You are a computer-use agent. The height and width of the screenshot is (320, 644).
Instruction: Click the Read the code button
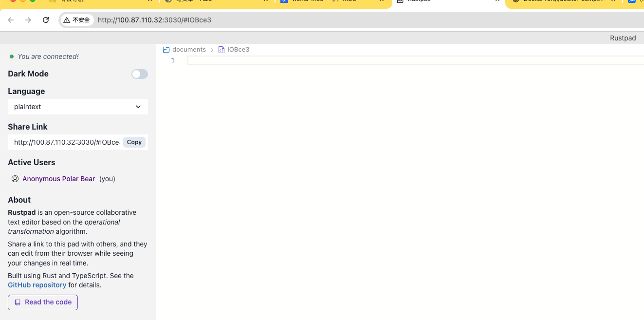coord(43,302)
